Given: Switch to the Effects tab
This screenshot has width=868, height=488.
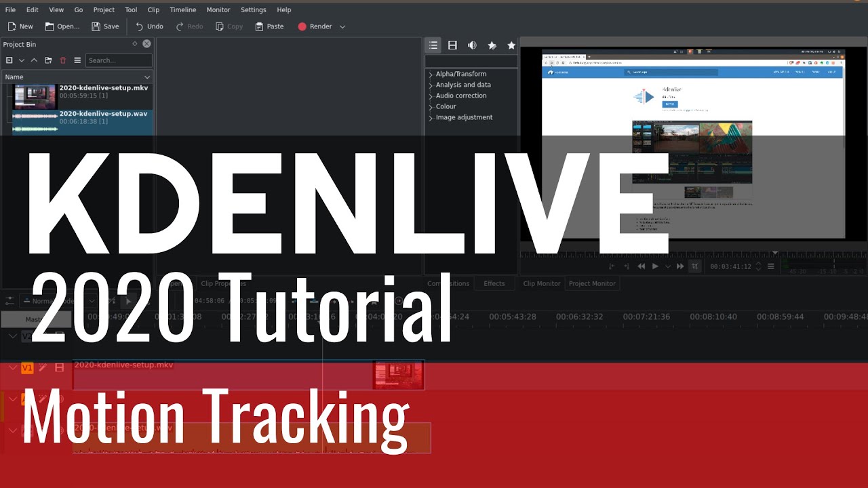Looking at the screenshot, I should click(494, 283).
